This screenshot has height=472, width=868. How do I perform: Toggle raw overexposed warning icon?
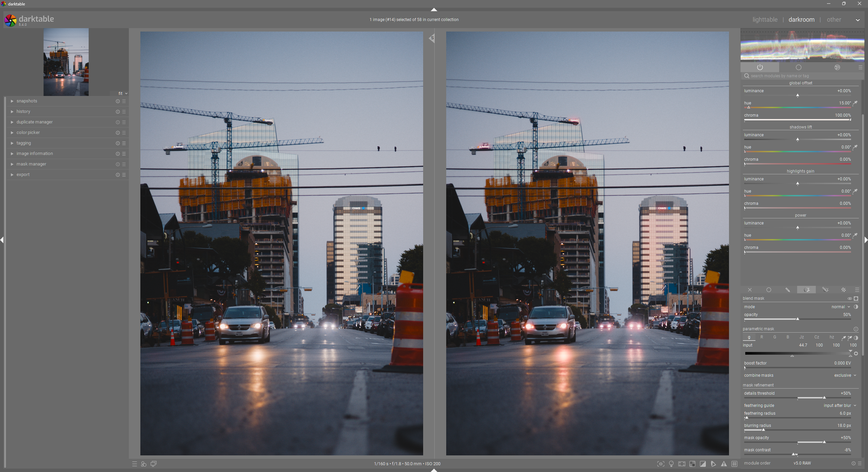coord(692,464)
